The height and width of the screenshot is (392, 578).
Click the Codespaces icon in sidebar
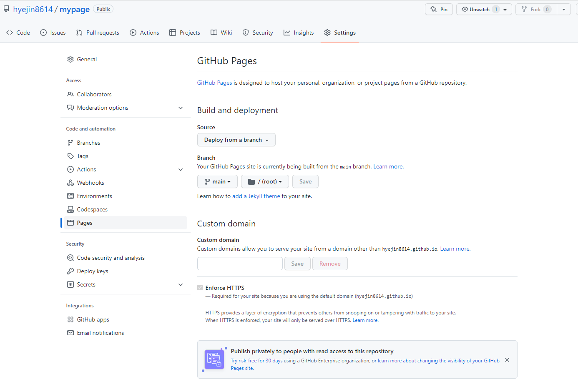(x=70, y=209)
